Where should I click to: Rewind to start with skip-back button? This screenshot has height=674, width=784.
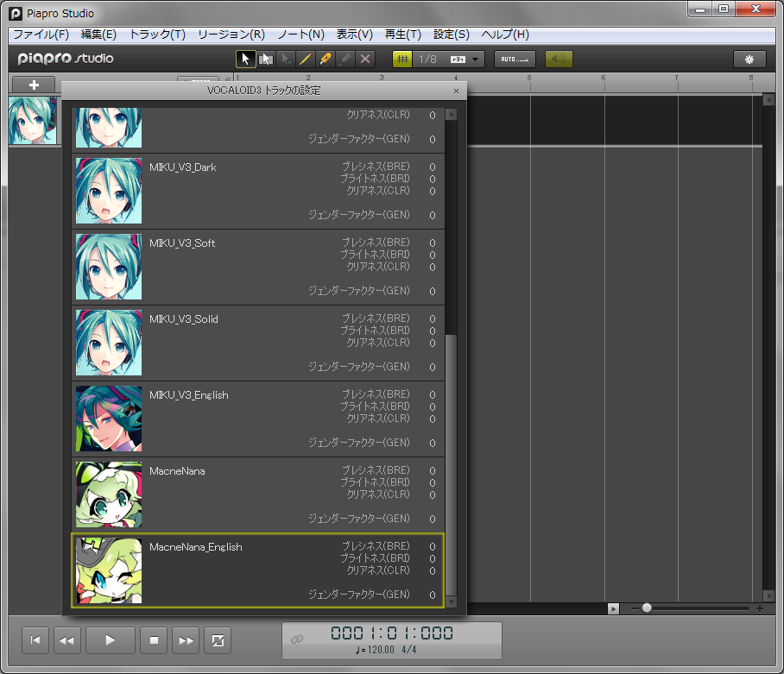35,640
